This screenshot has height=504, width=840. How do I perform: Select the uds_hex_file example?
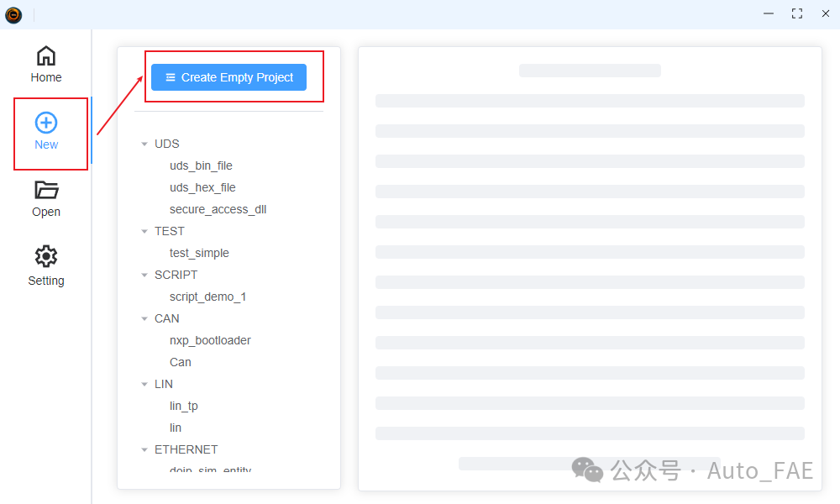[202, 187]
